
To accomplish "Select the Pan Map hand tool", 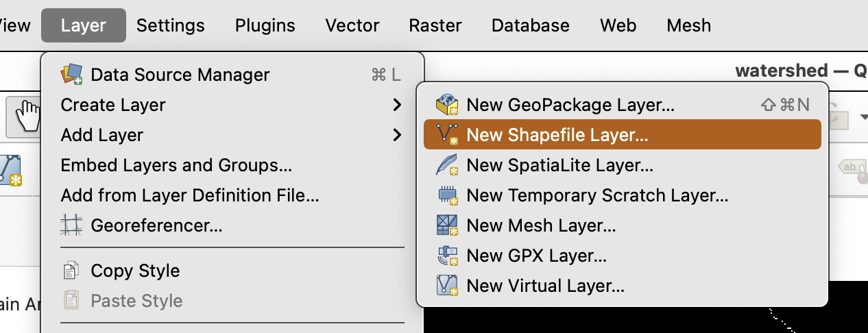I will click(x=27, y=115).
